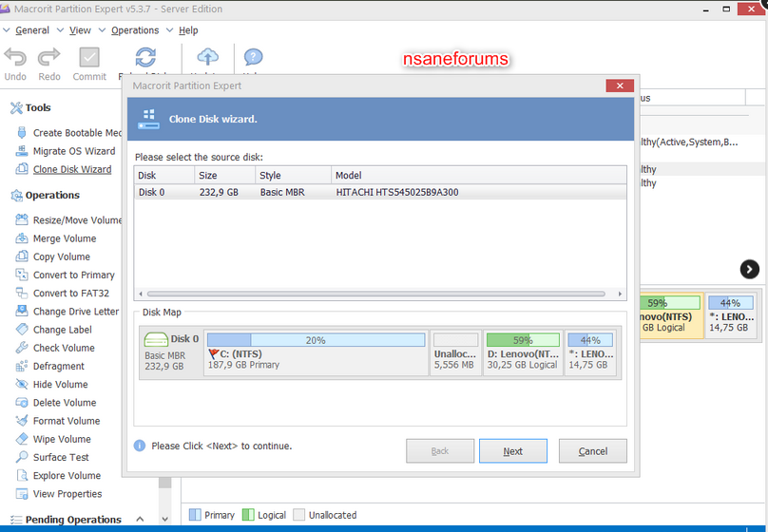Maximize the Macrorit Partition Expert window
This screenshot has height=532, width=768.
(726, 9)
